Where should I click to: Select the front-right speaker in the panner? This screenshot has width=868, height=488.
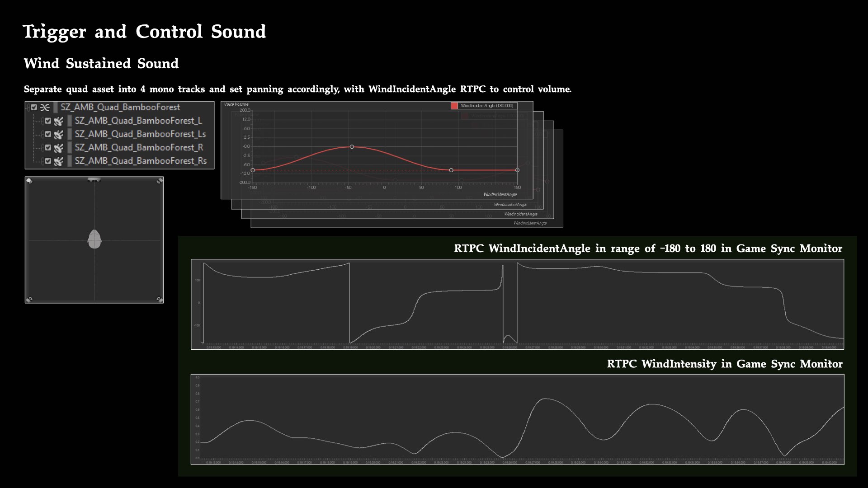click(160, 181)
